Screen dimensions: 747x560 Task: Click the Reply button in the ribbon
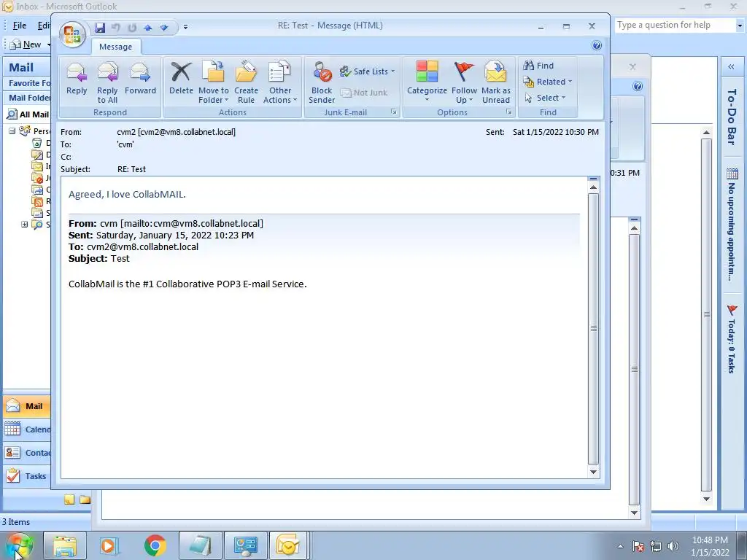(x=77, y=79)
